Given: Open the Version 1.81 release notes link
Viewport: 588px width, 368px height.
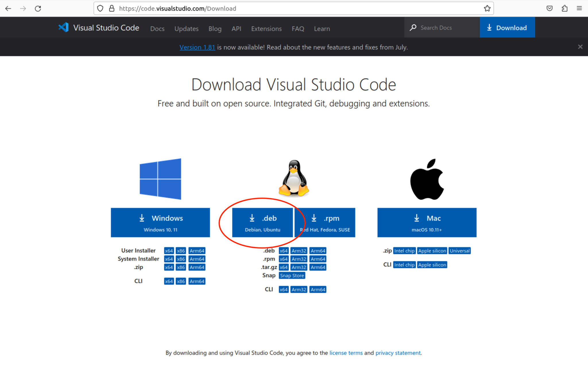Looking at the screenshot, I should click(197, 47).
